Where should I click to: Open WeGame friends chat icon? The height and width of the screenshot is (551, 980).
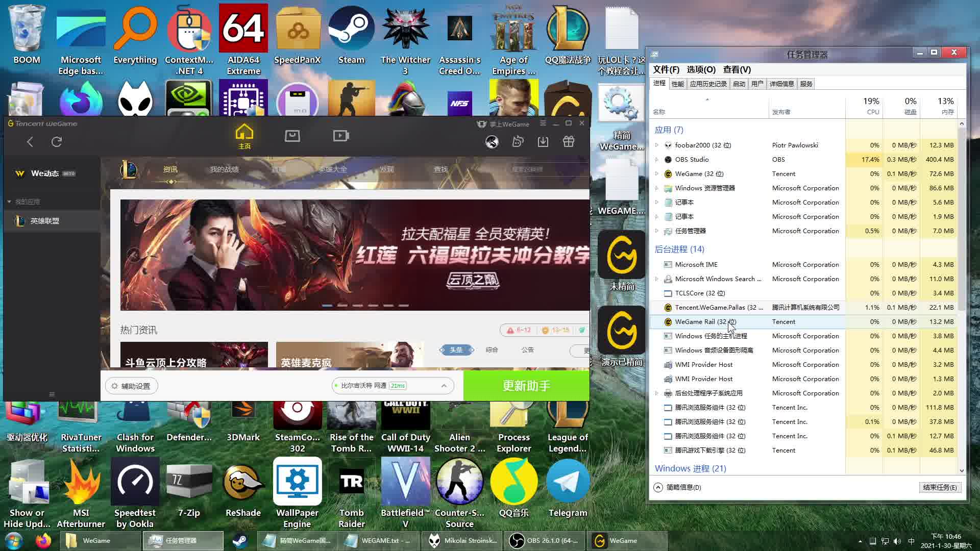pos(518,142)
